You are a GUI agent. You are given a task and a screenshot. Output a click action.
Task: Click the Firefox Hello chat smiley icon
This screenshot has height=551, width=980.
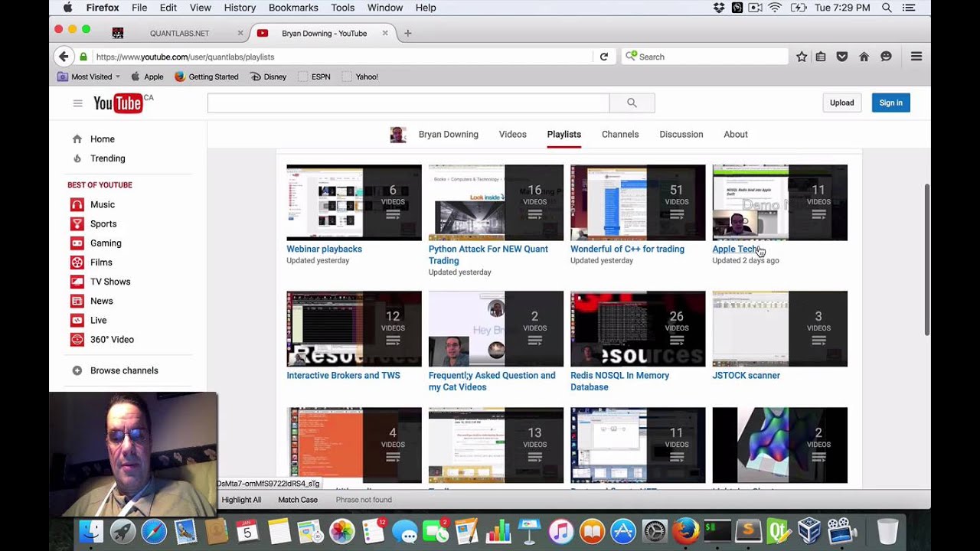[886, 57]
